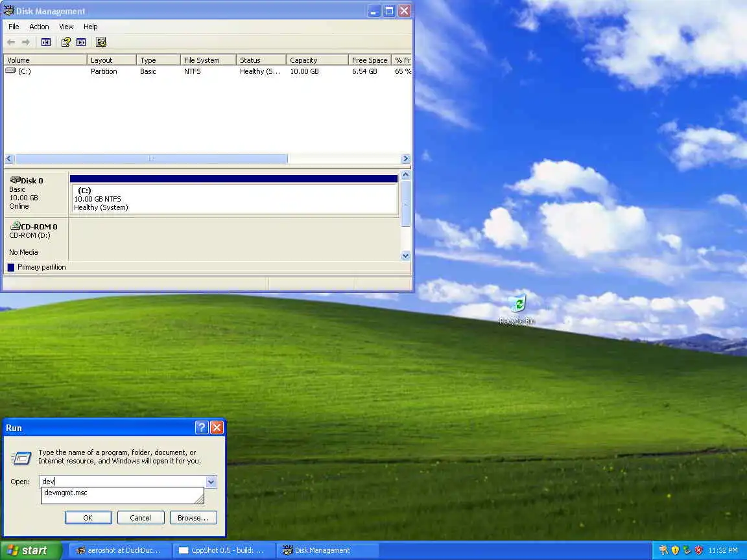This screenshot has height=560, width=747.
Task: Click the Help toolbar icon with question mark
Action: 65,42
